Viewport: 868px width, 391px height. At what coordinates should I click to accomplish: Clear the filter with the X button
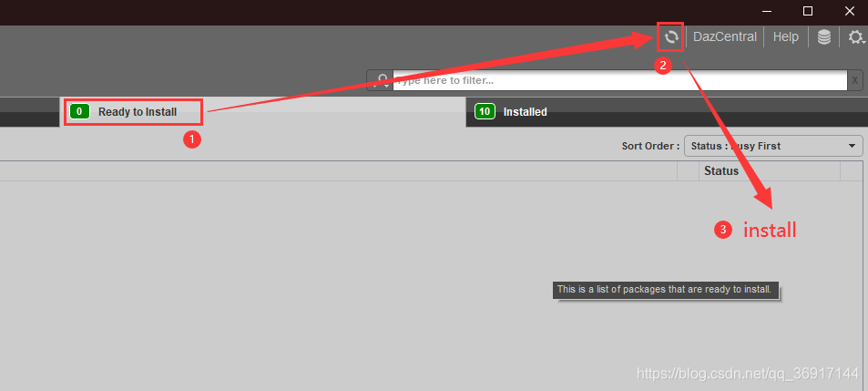(x=854, y=81)
